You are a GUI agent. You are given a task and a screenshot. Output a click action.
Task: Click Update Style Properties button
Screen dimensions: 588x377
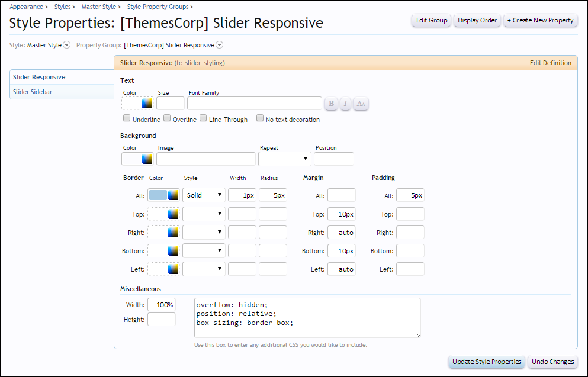coord(487,362)
